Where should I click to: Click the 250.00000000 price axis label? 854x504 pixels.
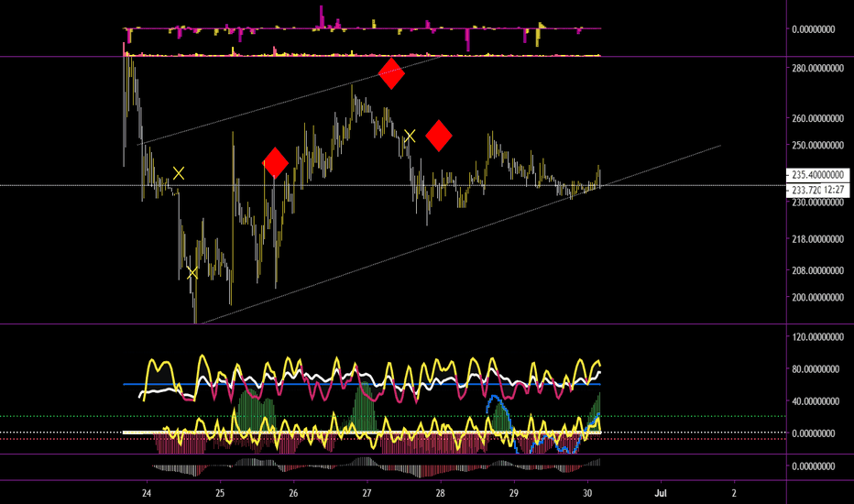coord(817,146)
